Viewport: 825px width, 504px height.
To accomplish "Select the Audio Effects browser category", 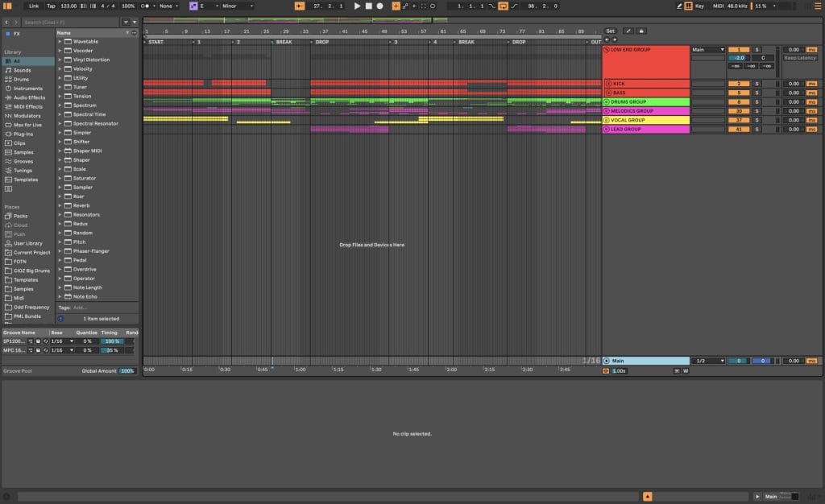I will click(29, 97).
